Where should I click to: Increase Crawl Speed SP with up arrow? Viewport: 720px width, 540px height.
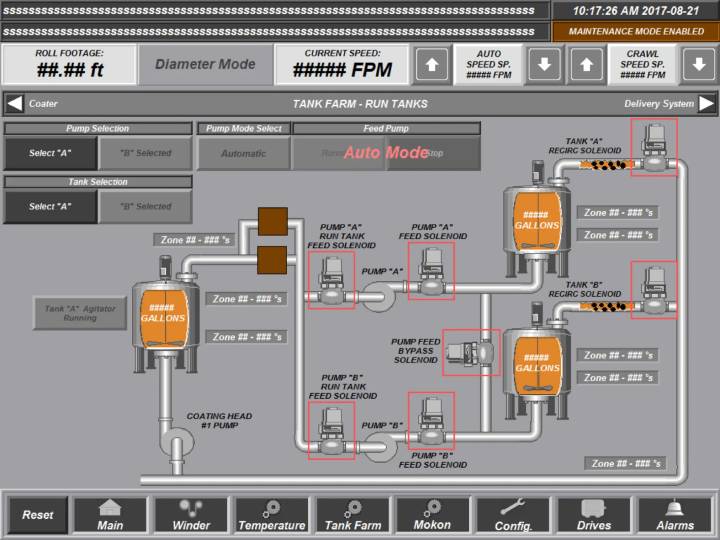(x=586, y=65)
